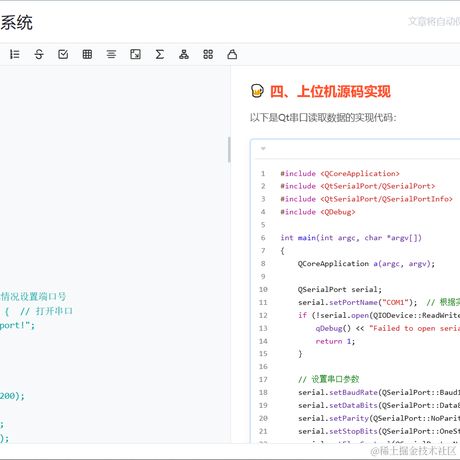Screen dimensions: 460x460
Task: Choose the theme style icon
Action: pyautogui.click(x=232, y=54)
